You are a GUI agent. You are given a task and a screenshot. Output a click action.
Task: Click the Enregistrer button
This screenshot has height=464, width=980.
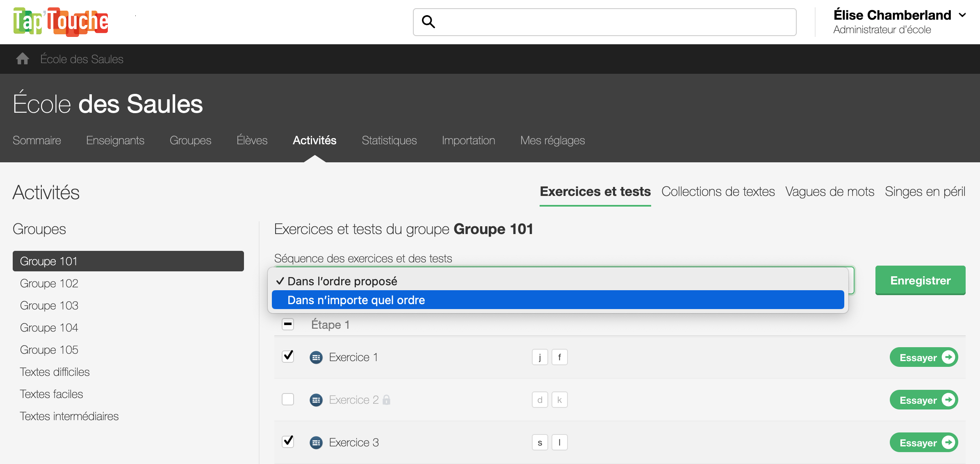point(920,280)
